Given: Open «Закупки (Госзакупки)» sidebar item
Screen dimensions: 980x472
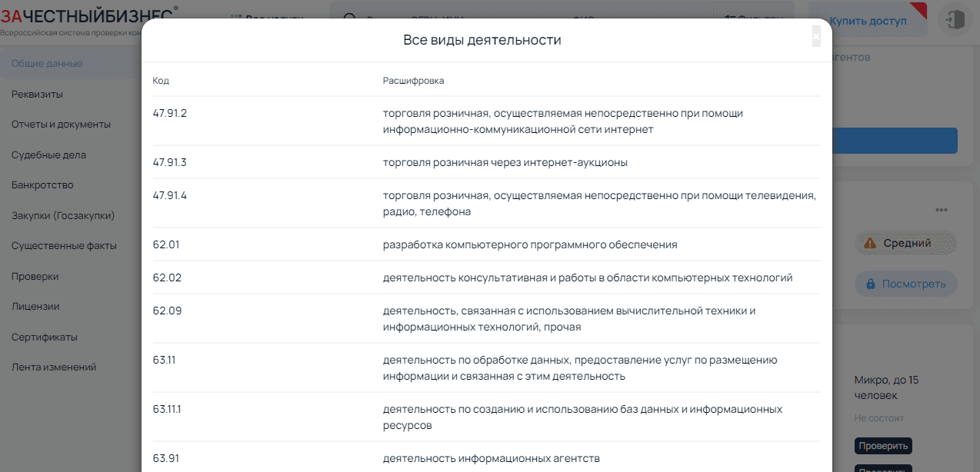Looking at the screenshot, I should (x=63, y=216).
